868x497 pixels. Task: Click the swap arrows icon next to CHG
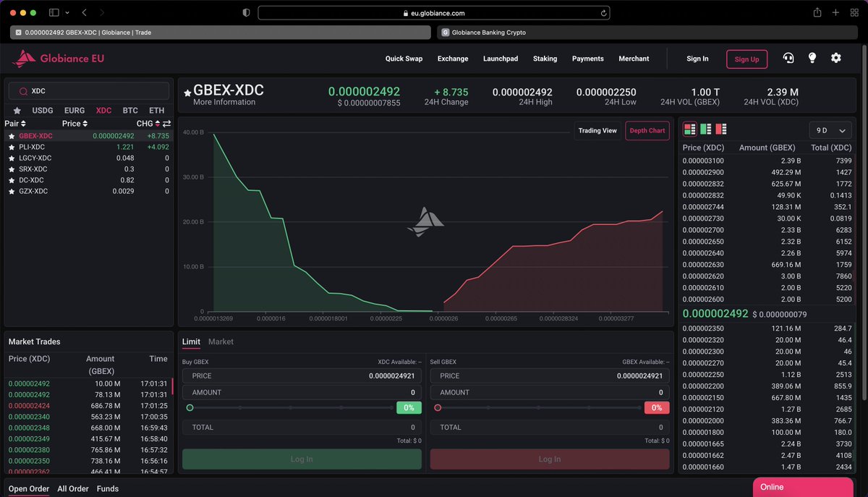[x=166, y=124]
